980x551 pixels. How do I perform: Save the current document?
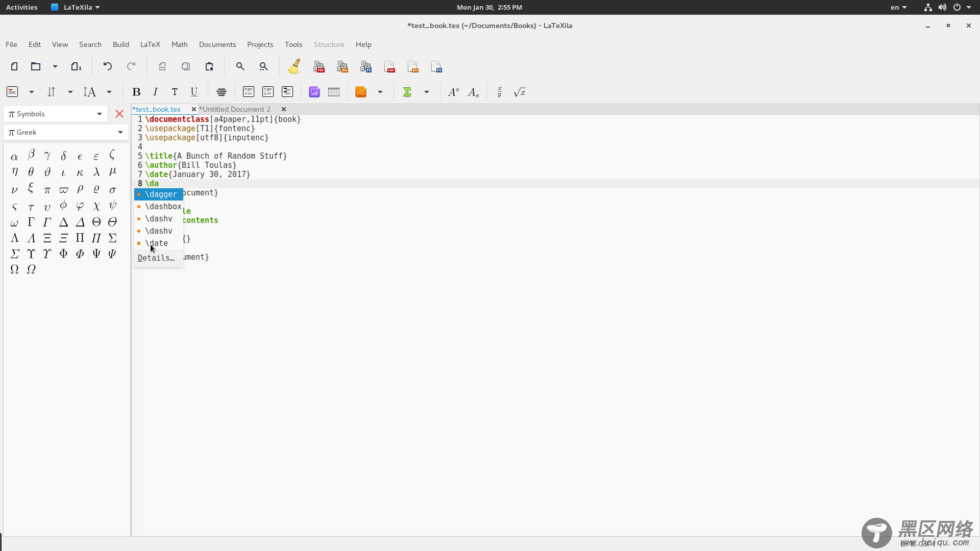(76, 66)
